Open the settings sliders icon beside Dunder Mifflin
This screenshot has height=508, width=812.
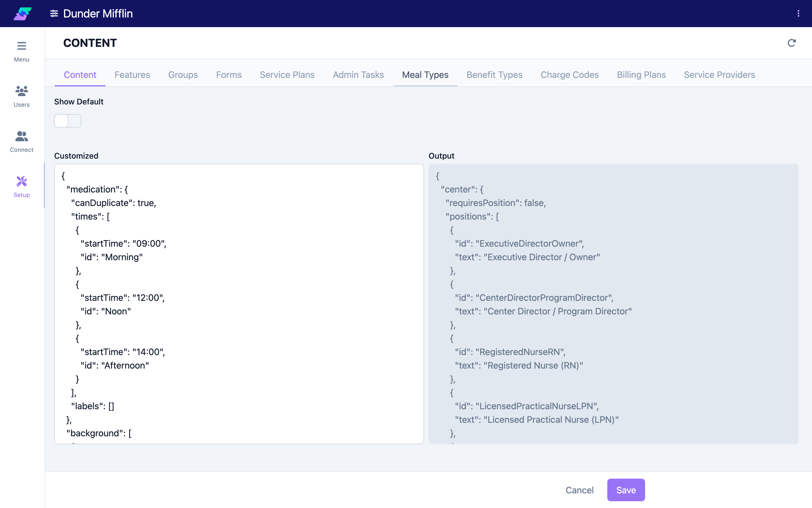[54, 14]
